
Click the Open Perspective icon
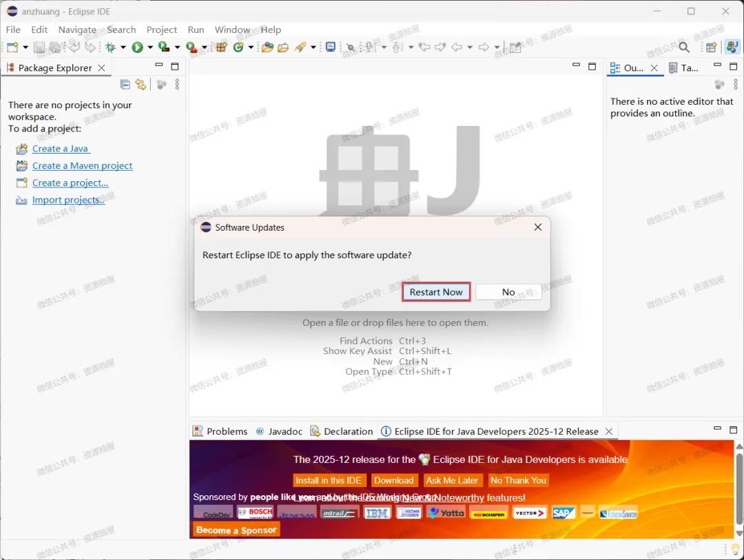pos(711,47)
